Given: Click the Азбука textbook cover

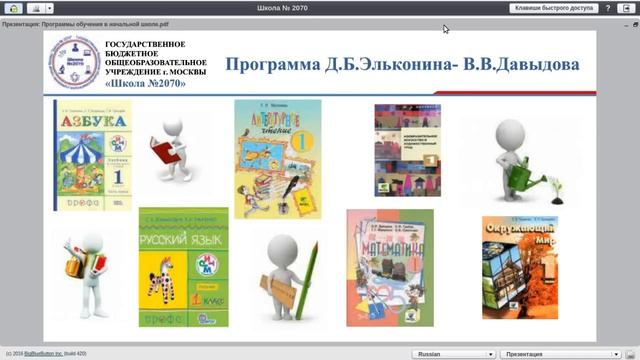Looking at the screenshot, I should coord(93,156).
